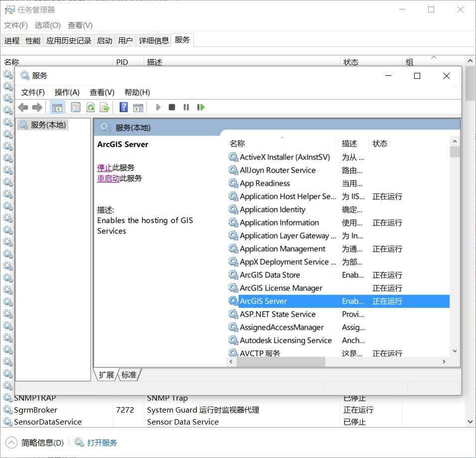The height and width of the screenshot is (458, 476).
Task: Click the Stop Service square icon
Action: click(x=172, y=107)
